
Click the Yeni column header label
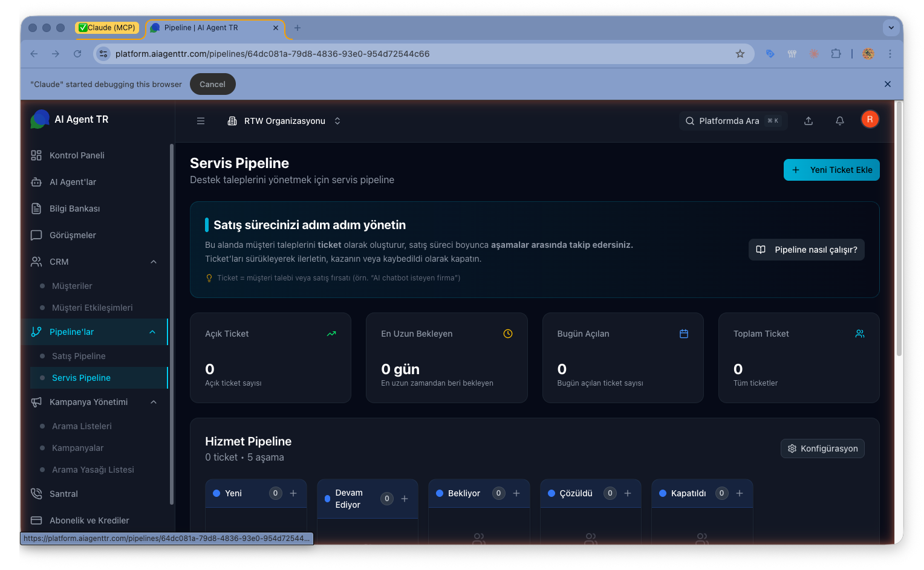(x=233, y=493)
